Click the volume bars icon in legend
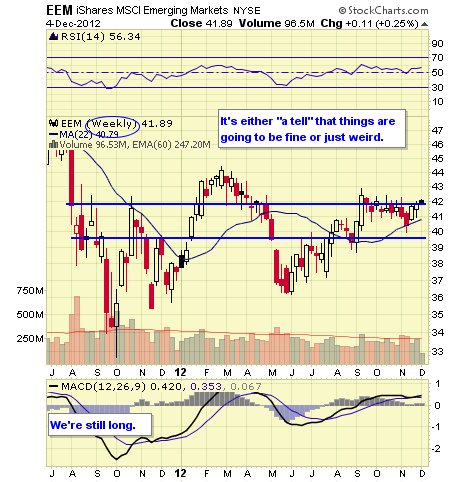This screenshot has height=482, width=460. [53, 145]
